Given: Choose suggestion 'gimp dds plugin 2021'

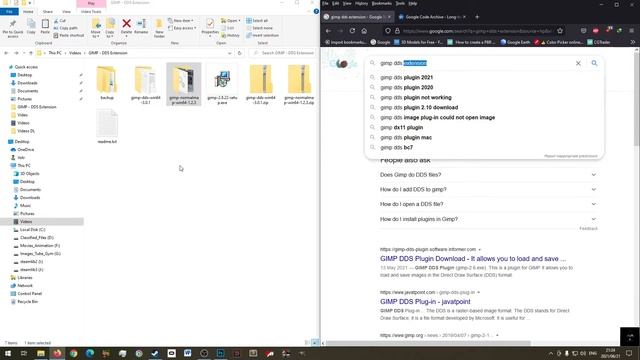Looking at the screenshot, I should (x=407, y=78).
